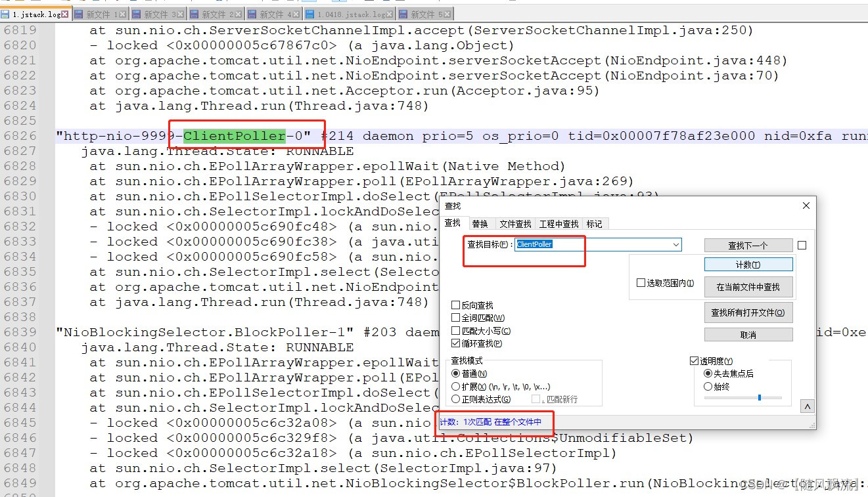Click the 计数 count button

click(x=748, y=265)
